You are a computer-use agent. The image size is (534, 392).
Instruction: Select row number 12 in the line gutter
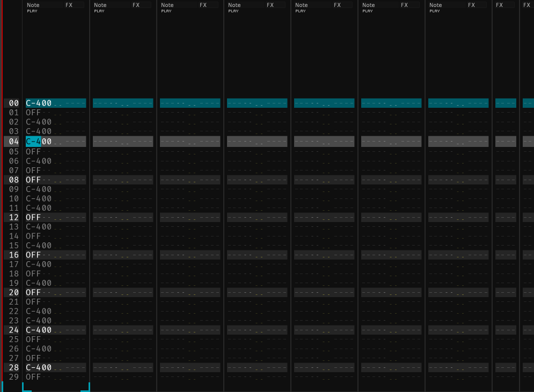point(14,218)
